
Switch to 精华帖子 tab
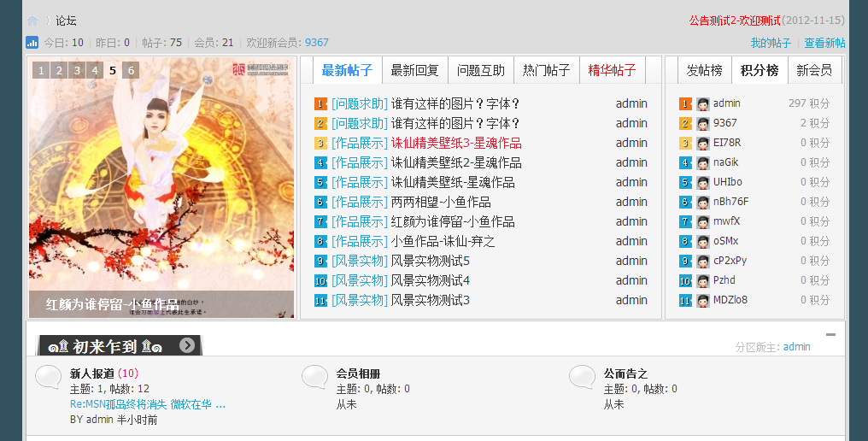click(612, 70)
